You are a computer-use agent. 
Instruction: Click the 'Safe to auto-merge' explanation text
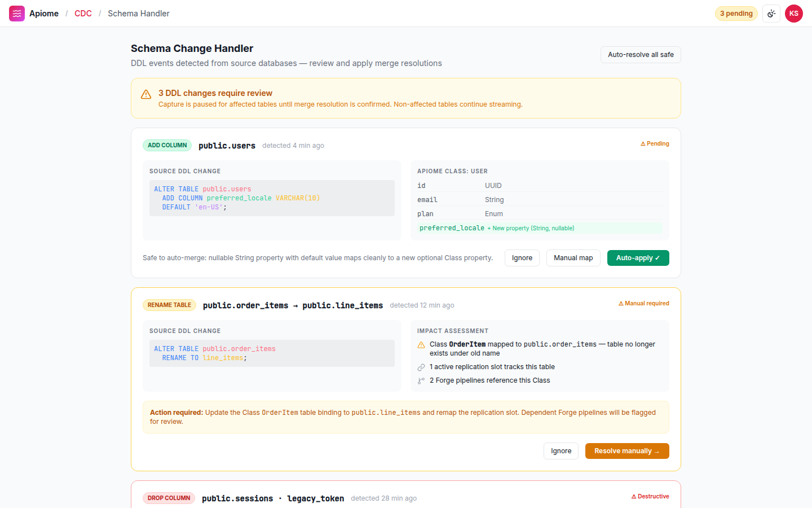coord(317,258)
